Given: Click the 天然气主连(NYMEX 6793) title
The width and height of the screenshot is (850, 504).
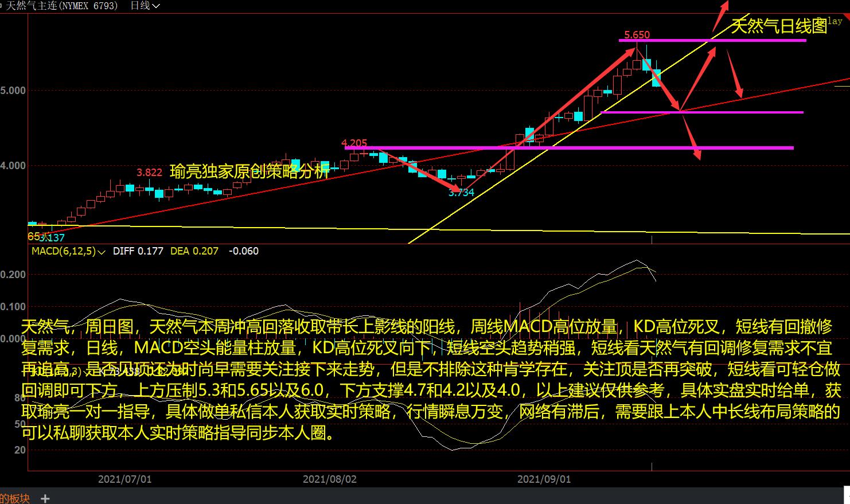Looking at the screenshot, I should (x=61, y=6).
